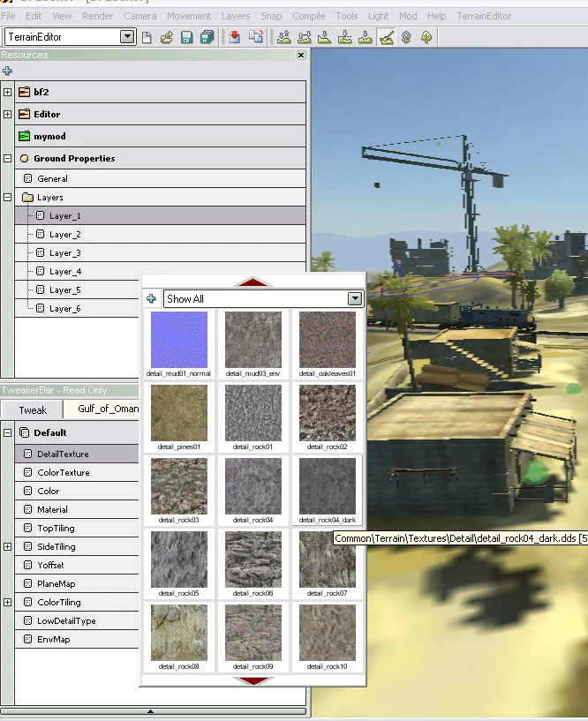Open the Render menu
588x721 pixels.
(97, 16)
